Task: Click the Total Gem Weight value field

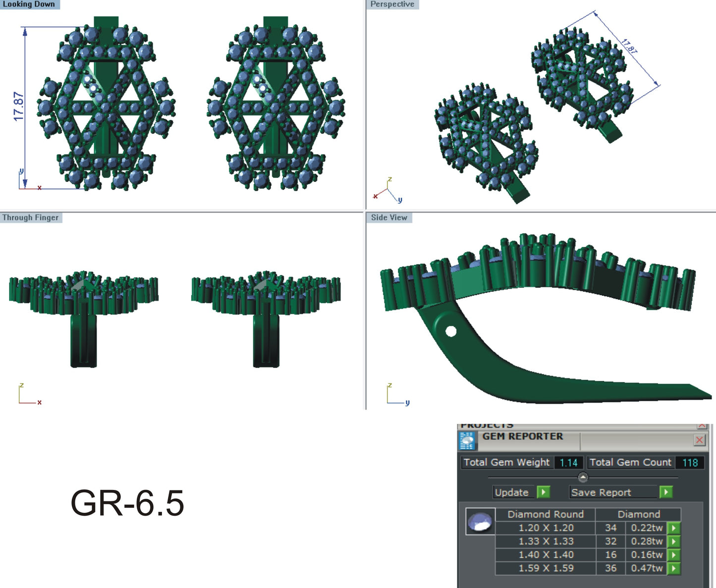Action: point(568,462)
